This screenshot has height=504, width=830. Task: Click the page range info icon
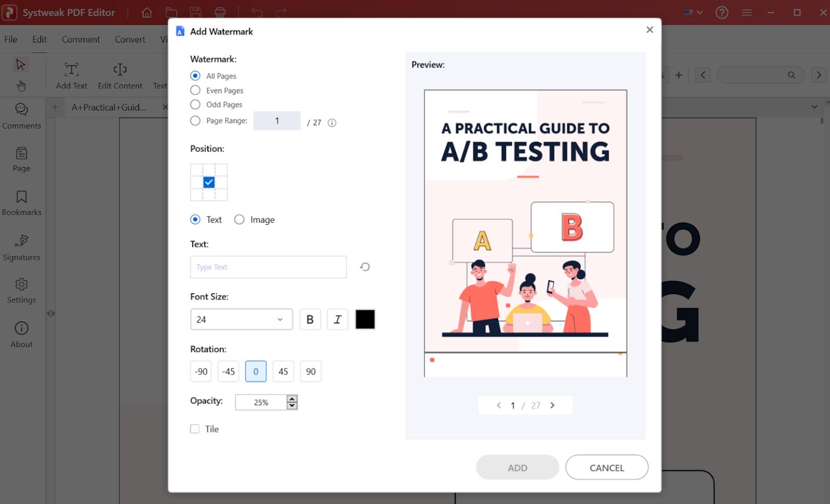(x=332, y=123)
